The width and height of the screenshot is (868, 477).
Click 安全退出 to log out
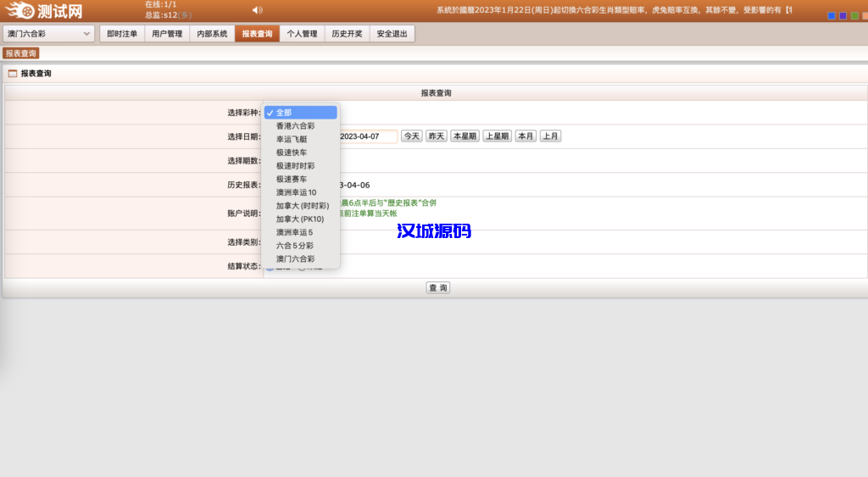pos(392,34)
